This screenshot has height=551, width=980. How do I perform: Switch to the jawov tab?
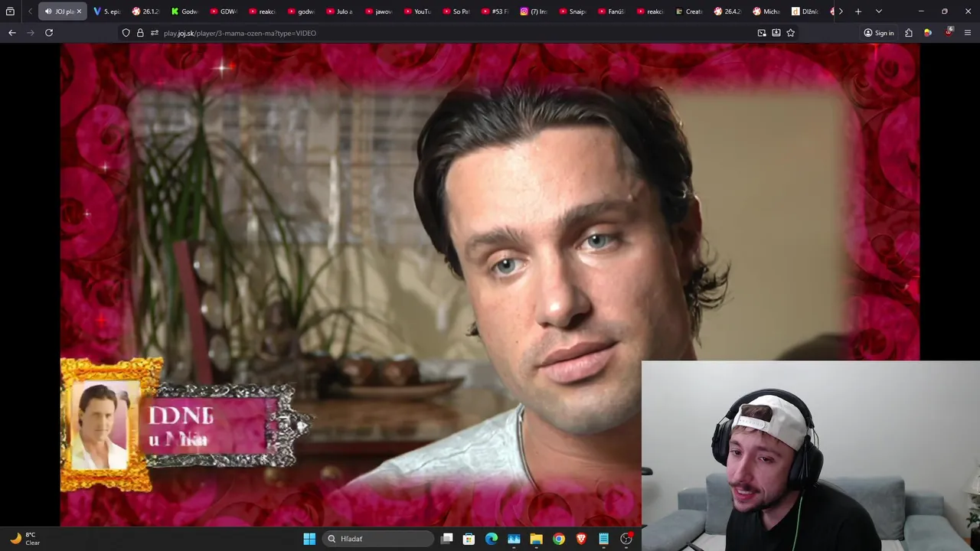(379, 11)
